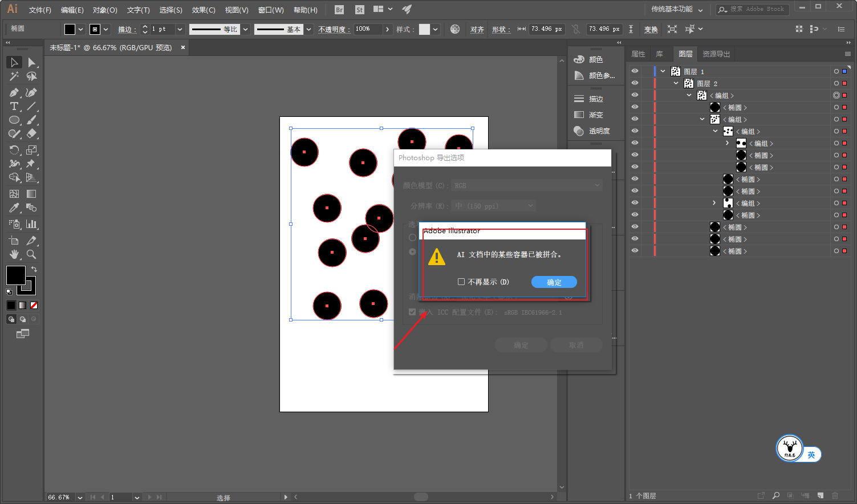
Task: Confirm the alert with 确定
Action: pos(554,282)
